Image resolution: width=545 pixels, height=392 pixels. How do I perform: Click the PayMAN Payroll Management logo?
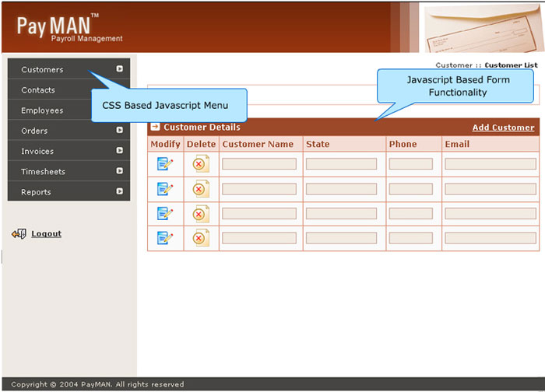(x=69, y=28)
